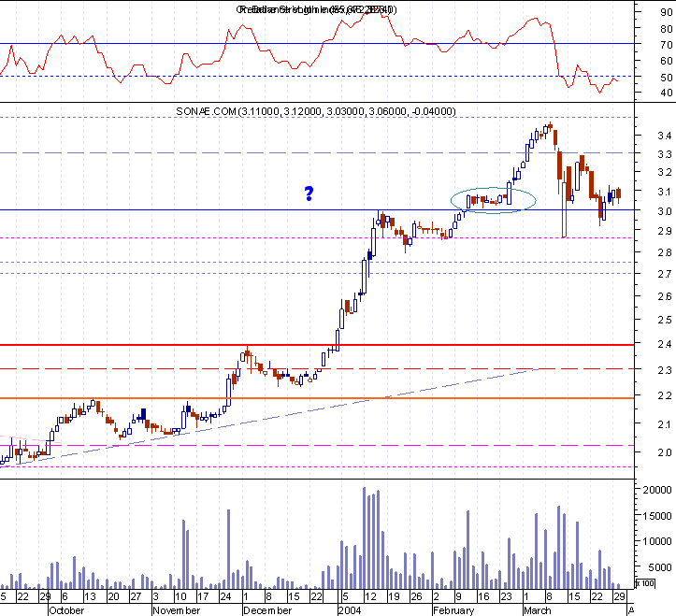Click the overlapping indicator title above RSI pane

click(x=317, y=9)
